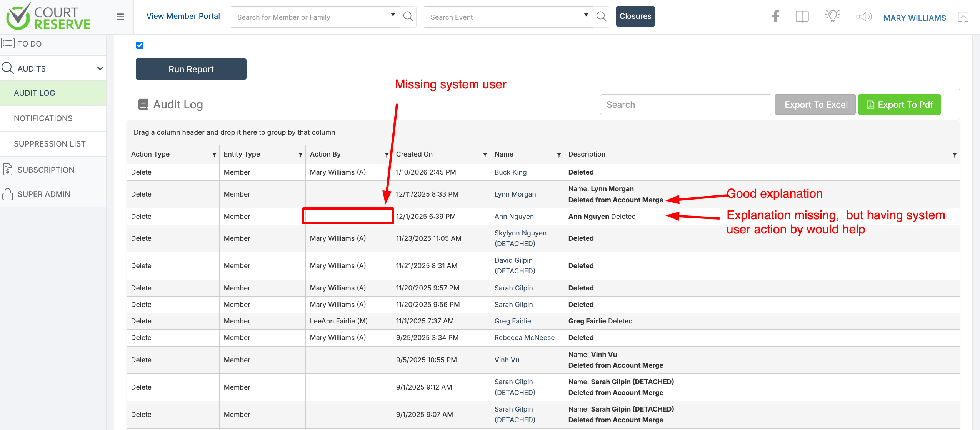The image size is (980, 430).
Task: Open filter for Created On column
Action: tap(485, 155)
